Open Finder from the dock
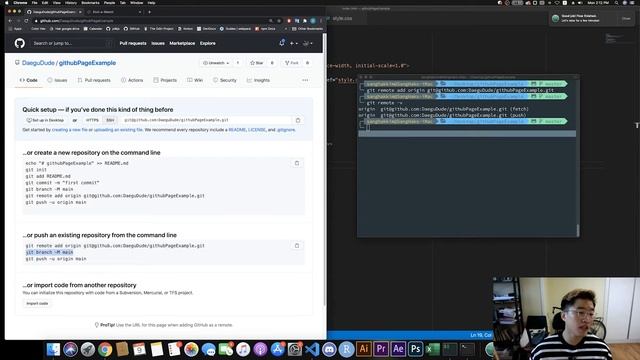 53,349
